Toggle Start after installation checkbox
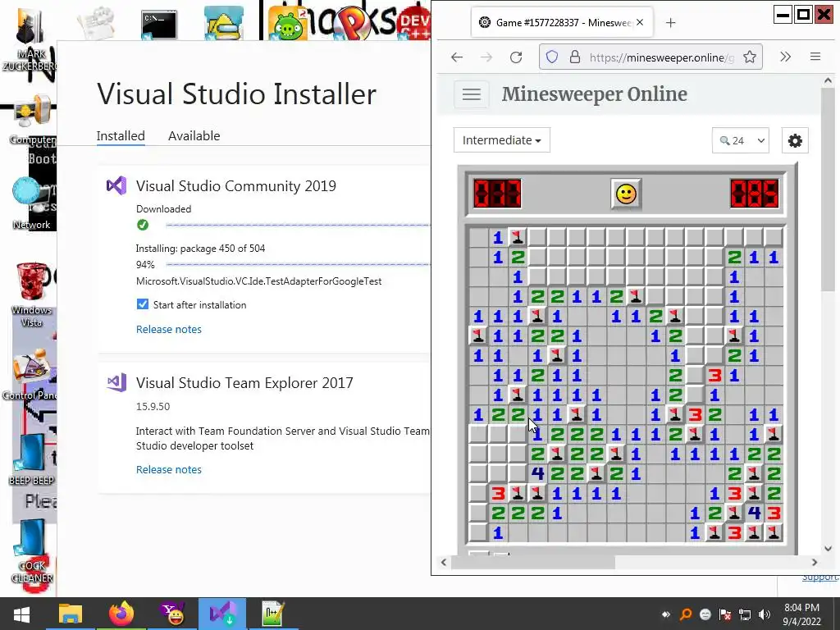Image resolution: width=840 pixels, height=630 pixels. pos(143,304)
